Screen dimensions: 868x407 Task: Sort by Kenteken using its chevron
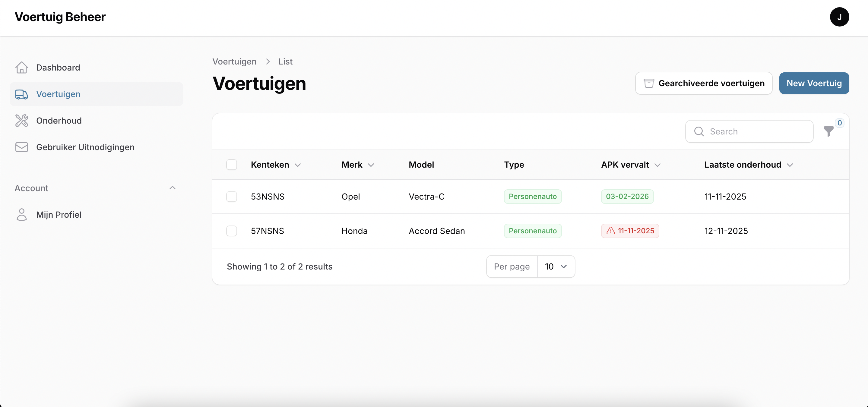pos(298,165)
